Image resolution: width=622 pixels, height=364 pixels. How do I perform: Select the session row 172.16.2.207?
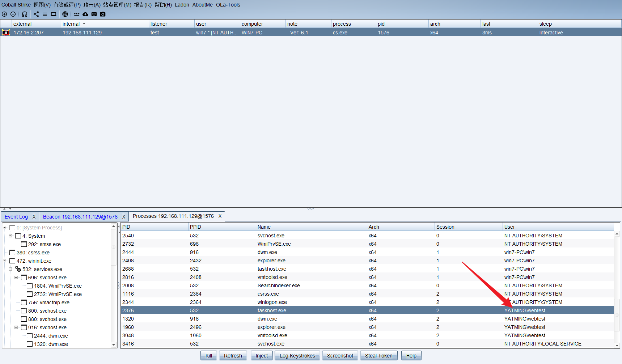pyautogui.click(x=311, y=33)
